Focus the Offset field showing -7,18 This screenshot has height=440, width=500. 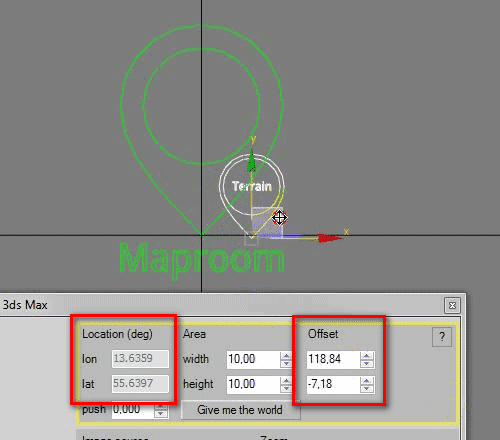pyautogui.click(x=334, y=384)
